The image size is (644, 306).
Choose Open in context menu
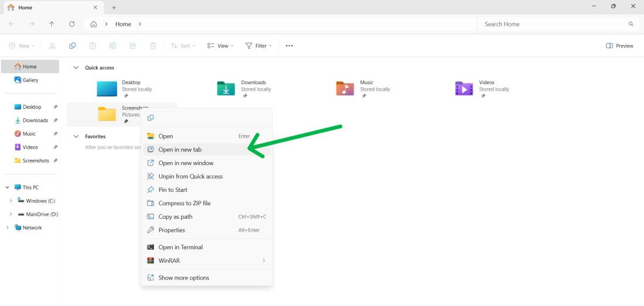click(207, 136)
